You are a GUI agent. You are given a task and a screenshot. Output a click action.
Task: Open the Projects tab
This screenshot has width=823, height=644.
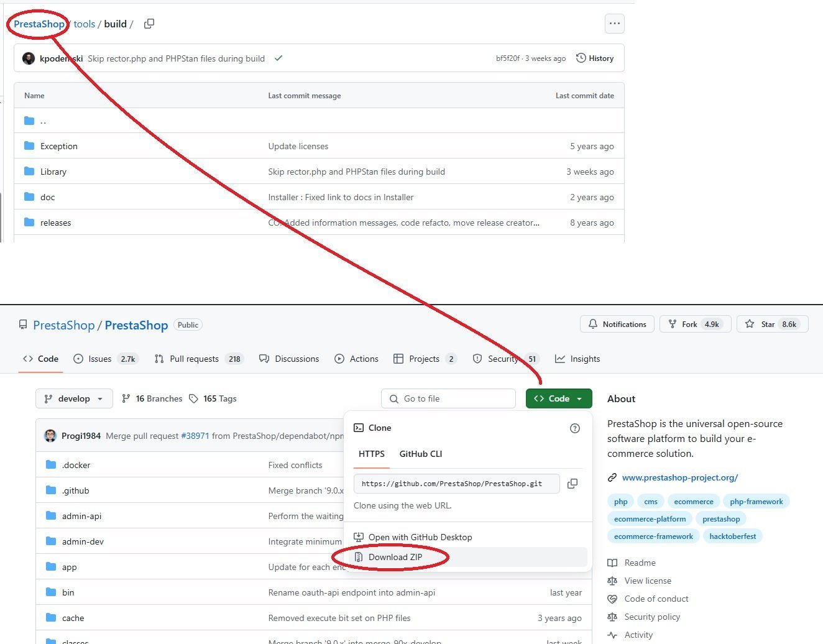[425, 359]
